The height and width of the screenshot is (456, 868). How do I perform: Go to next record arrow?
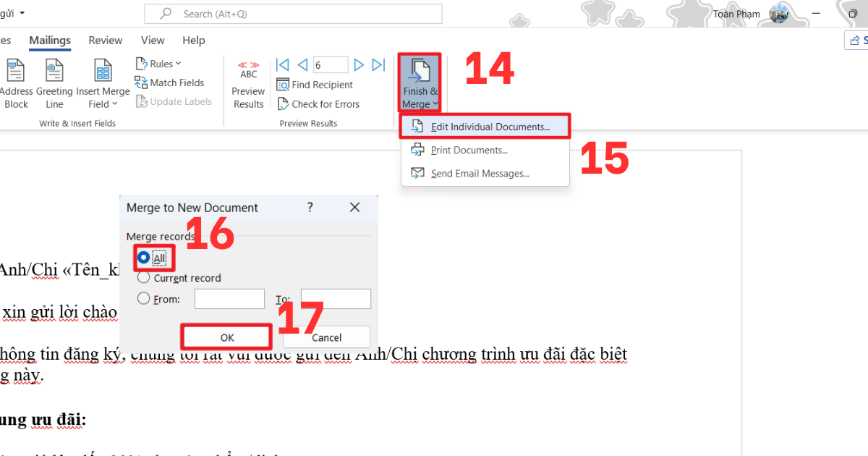tap(359, 65)
